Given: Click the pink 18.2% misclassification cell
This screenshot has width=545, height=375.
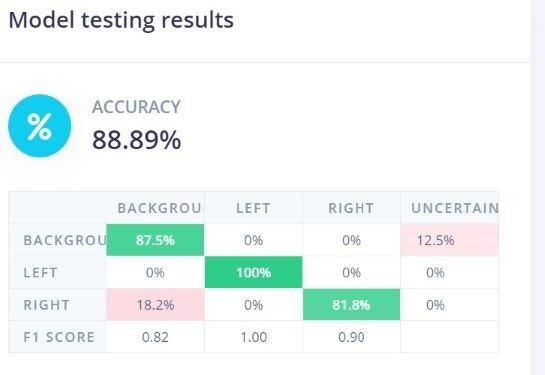Looking at the screenshot, I should tap(155, 305).
